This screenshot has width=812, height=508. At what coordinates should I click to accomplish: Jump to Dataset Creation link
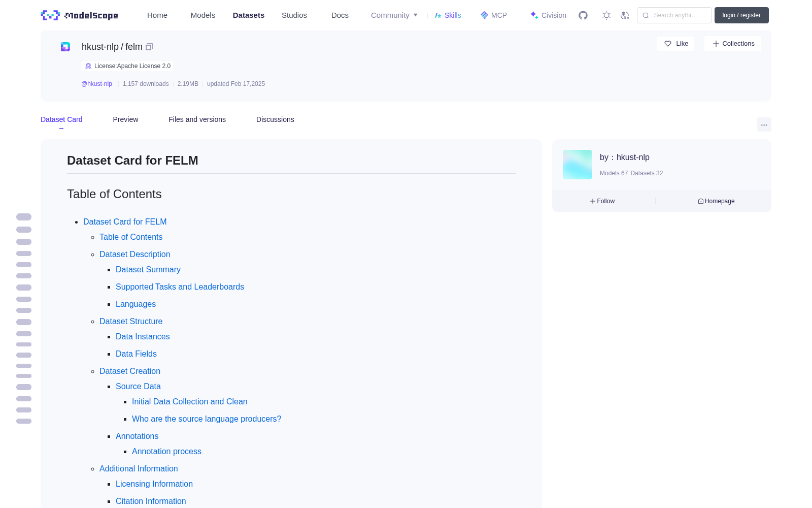tap(130, 371)
